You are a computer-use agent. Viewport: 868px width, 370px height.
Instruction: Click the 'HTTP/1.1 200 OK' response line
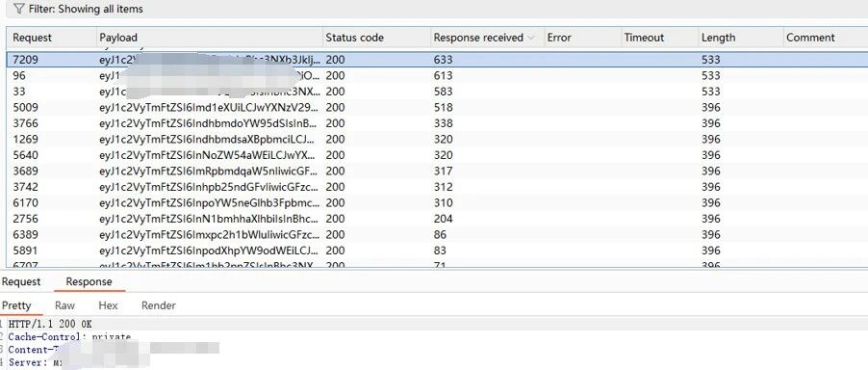(x=50, y=324)
